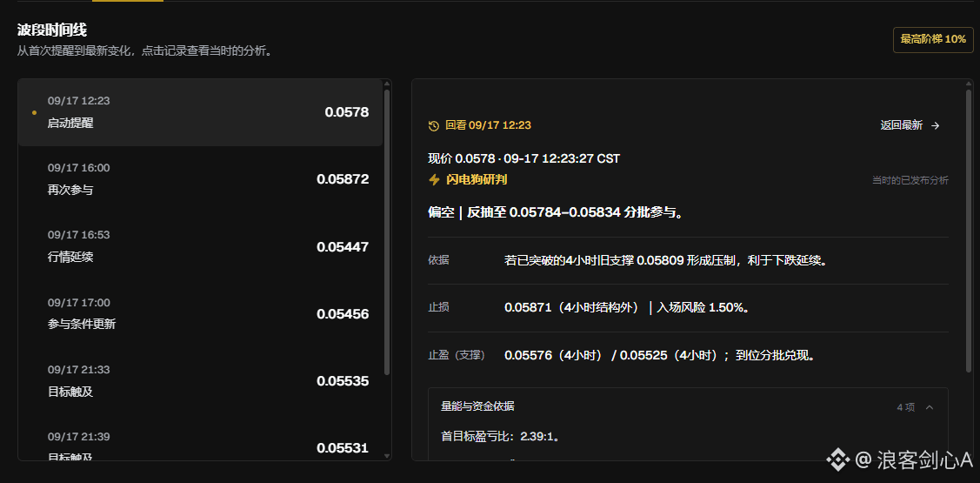
Task: Click the Binance logo watermark icon
Action: point(837,460)
